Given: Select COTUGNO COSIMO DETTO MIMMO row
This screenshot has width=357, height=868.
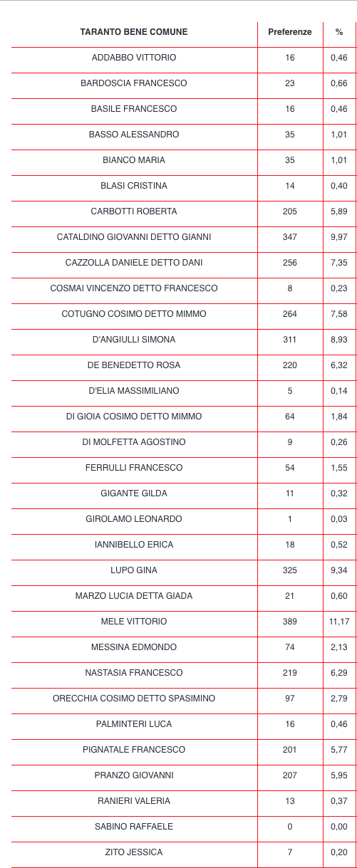Looking at the screenshot, I should click(x=184, y=314).
